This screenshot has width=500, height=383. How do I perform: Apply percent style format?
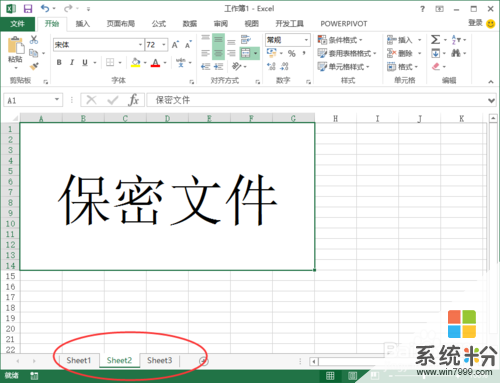tap(292, 53)
